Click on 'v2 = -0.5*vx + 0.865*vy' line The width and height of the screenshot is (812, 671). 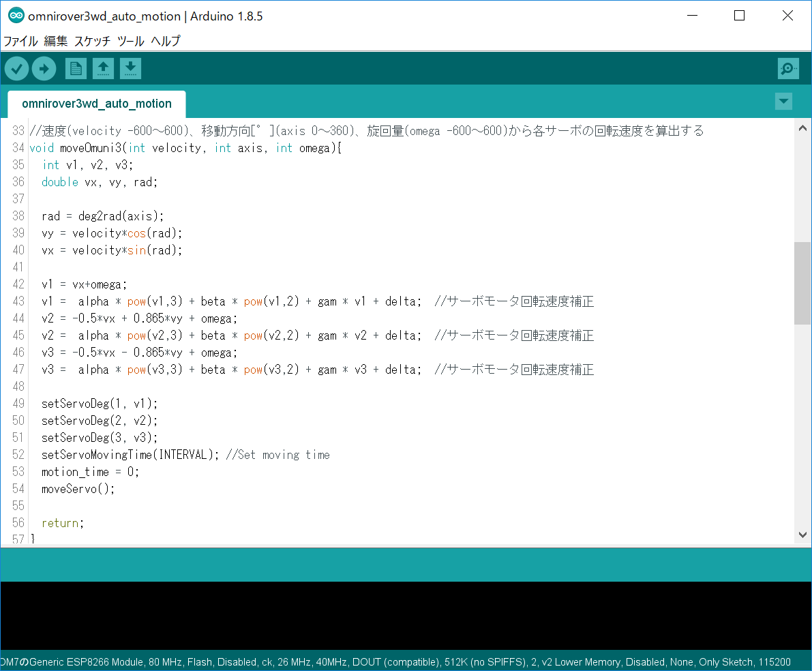click(140, 318)
